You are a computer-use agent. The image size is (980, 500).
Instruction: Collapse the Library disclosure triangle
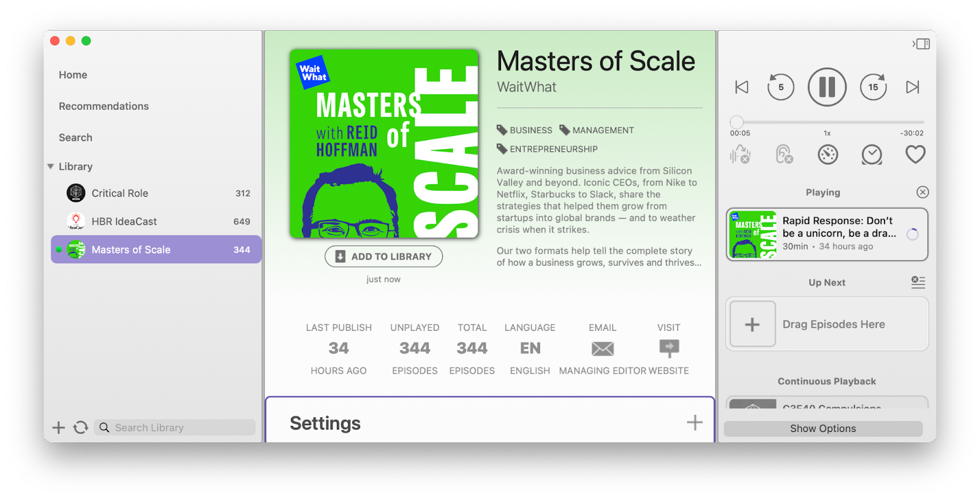[x=51, y=167]
